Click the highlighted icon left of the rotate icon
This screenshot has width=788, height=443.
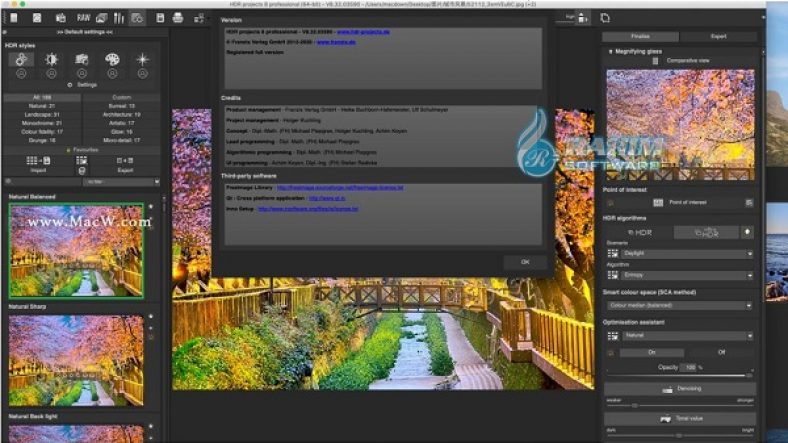(x=582, y=18)
